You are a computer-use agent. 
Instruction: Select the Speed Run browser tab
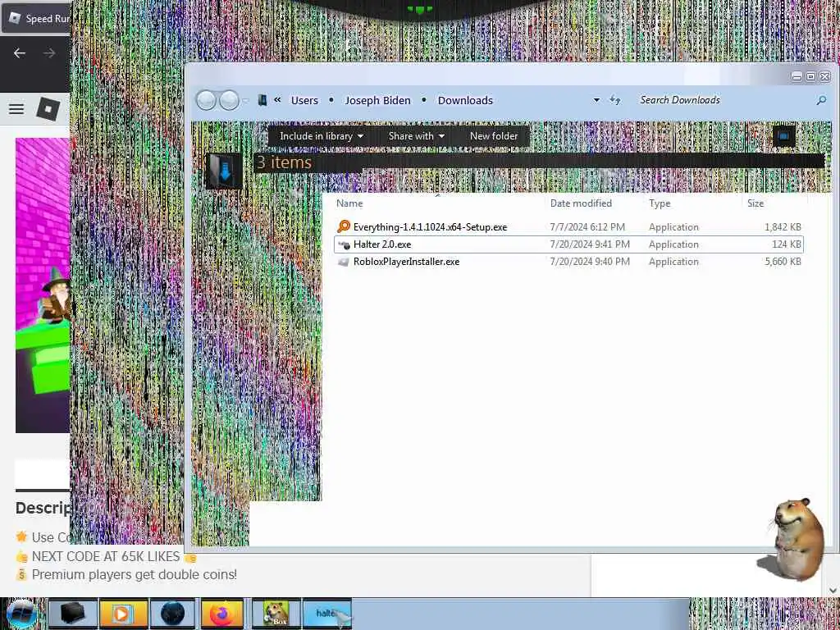pos(36,18)
